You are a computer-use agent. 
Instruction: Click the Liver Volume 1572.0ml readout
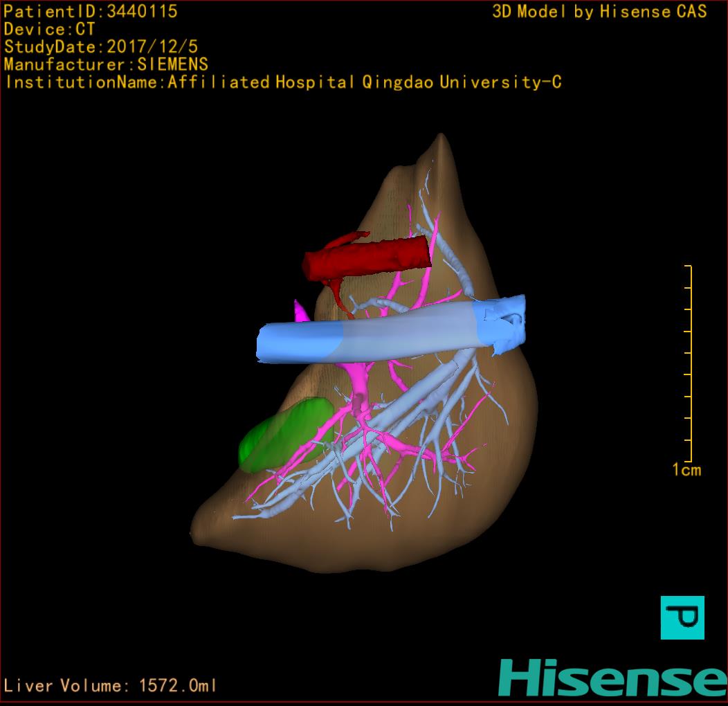point(111,686)
